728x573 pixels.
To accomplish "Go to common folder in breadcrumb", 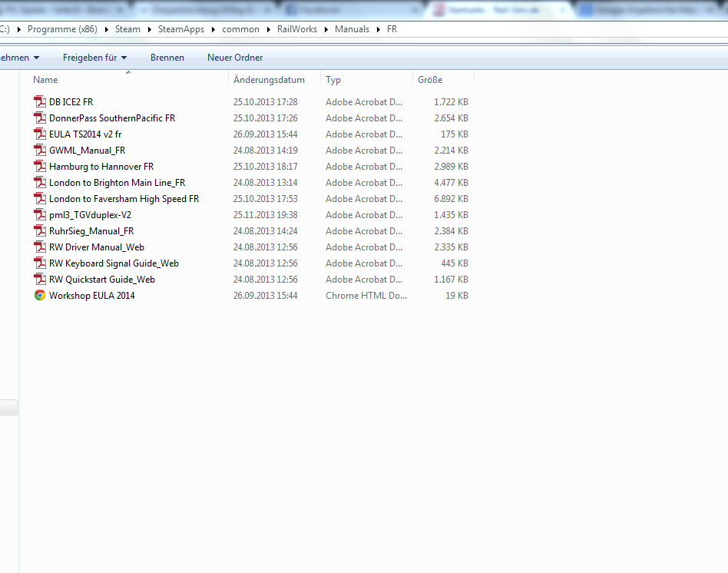I will tap(240, 29).
